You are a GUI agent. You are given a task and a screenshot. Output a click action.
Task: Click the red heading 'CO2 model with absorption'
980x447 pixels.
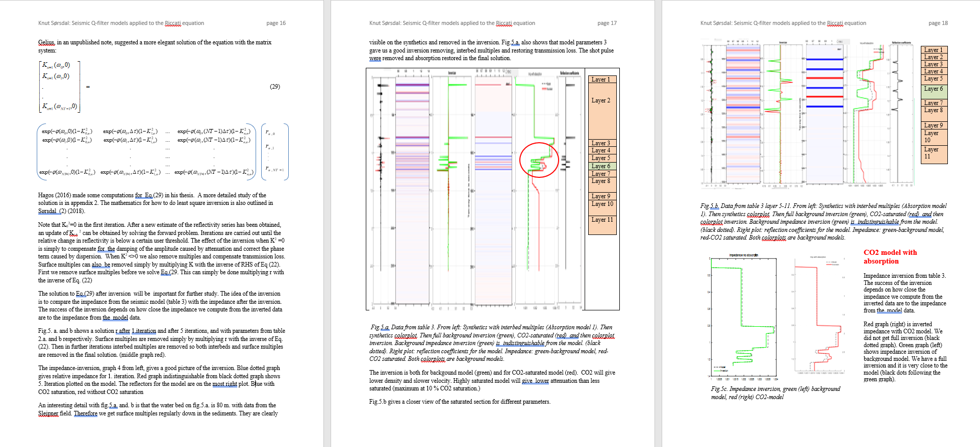pyautogui.click(x=890, y=256)
